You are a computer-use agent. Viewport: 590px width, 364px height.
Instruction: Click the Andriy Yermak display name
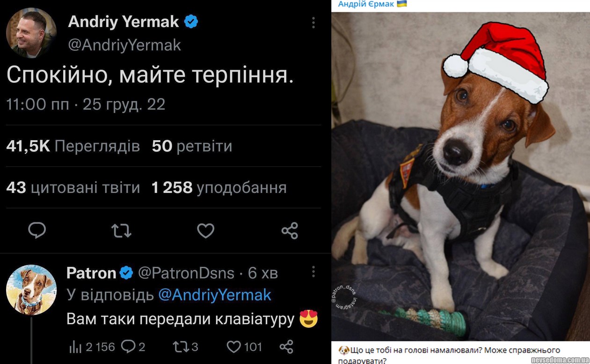tap(124, 21)
